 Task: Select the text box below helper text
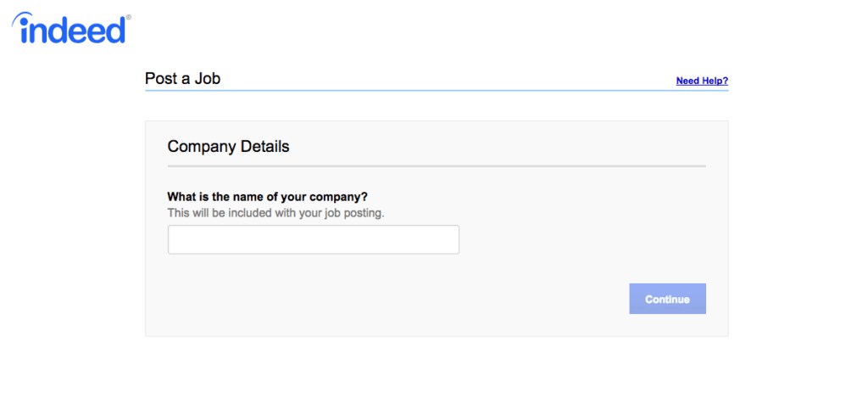point(314,239)
